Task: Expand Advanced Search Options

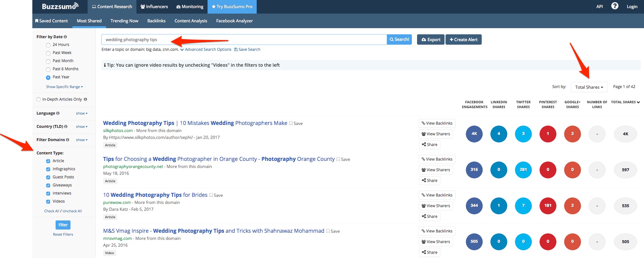Action: (x=206, y=50)
